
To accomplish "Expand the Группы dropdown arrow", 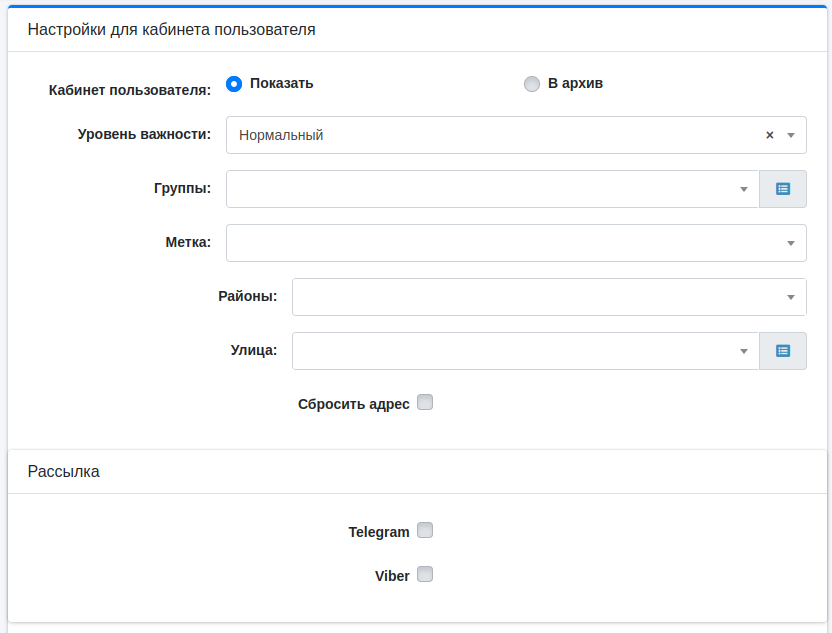I will click(743, 189).
